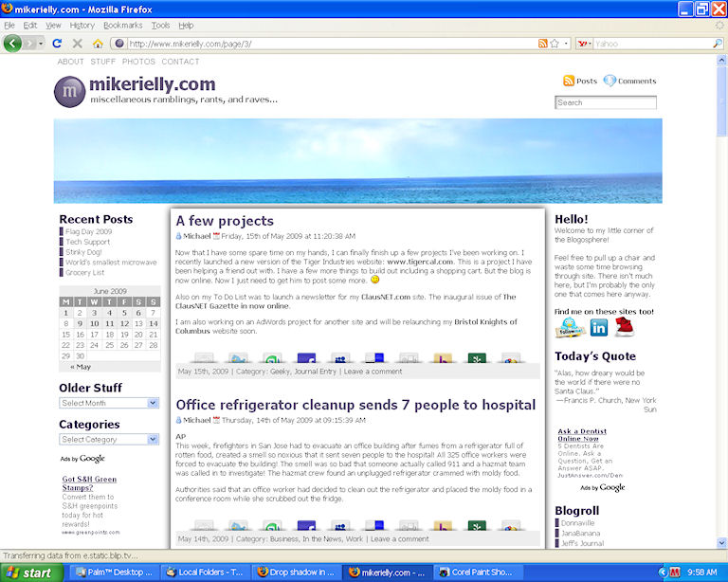Open the History menu

coord(82,25)
